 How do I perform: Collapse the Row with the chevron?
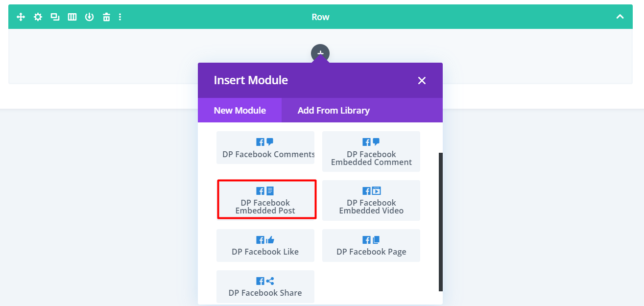click(x=620, y=16)
